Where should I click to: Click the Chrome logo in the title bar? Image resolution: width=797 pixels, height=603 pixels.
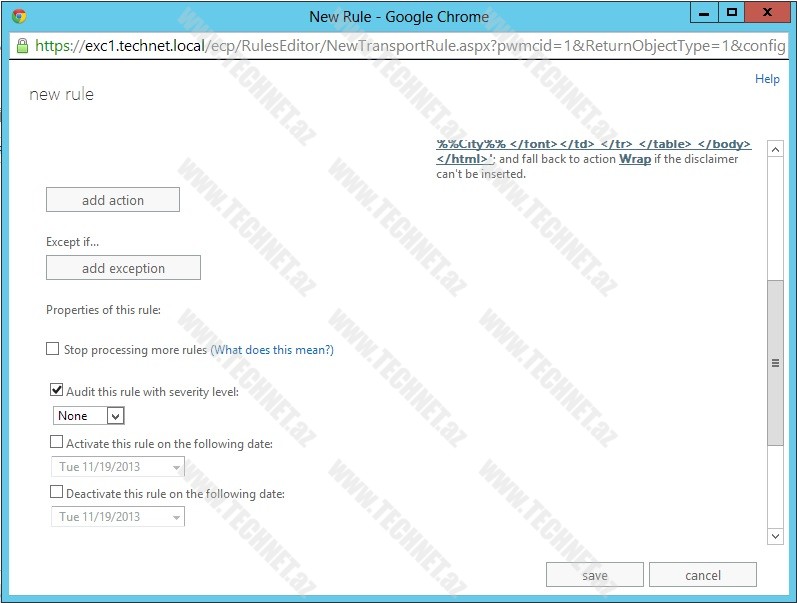(19, 16)
